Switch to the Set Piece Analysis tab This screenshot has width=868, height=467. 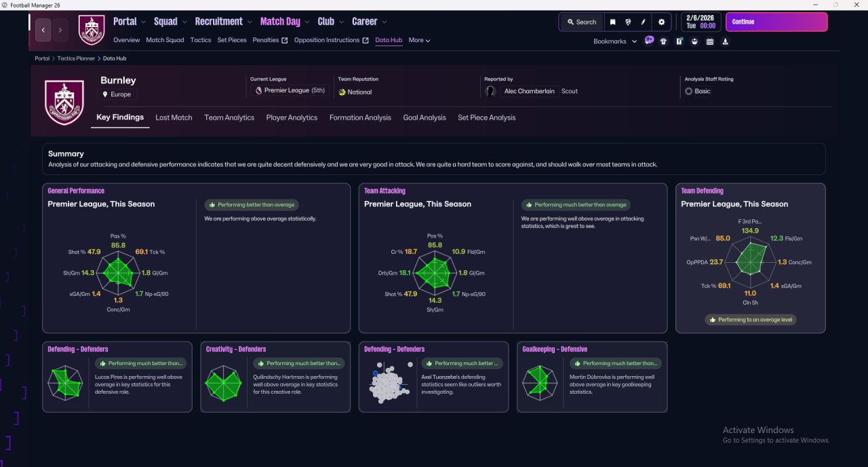(487, 117)
